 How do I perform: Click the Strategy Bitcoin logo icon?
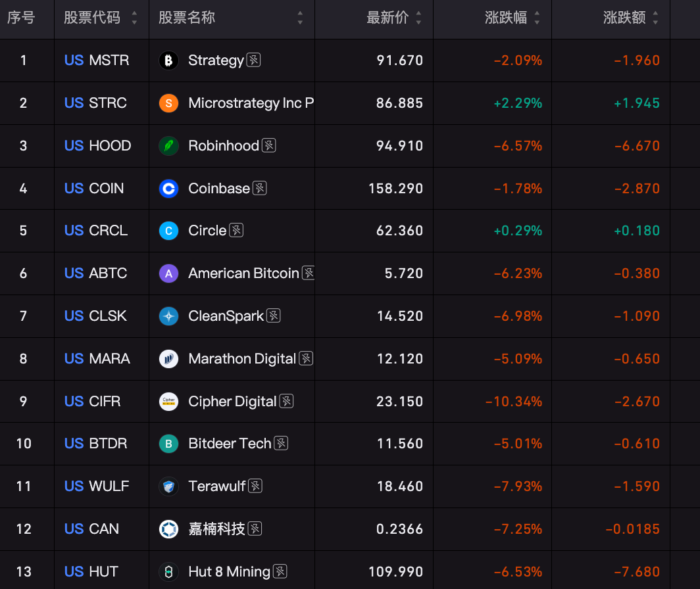[168, 60]
